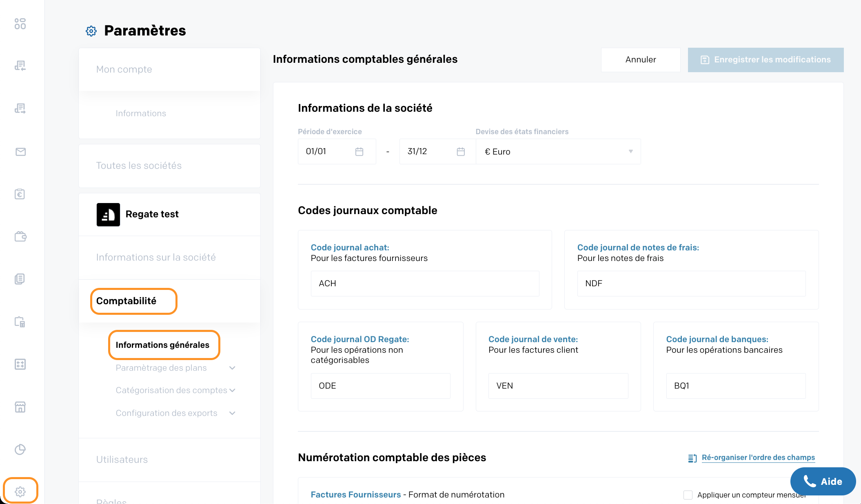Open 'Informations sur la société' menu item
The width and height of the screenshot is (861, 504).
(x=156, y=257)
